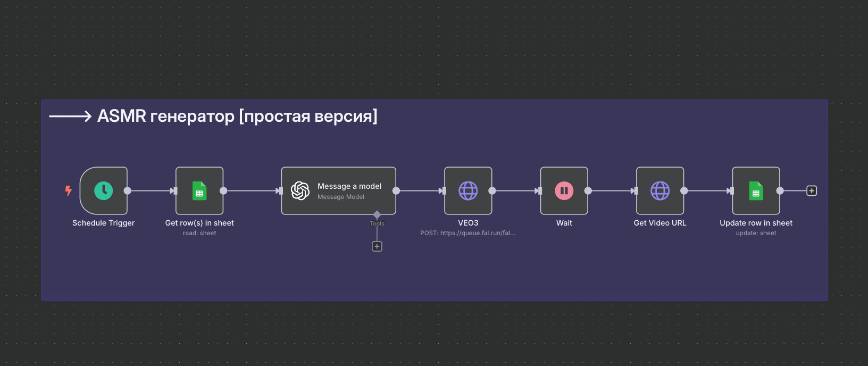Click the Tools diamond connector
This screenshot has width=868, height=366.
coord(377,215)
